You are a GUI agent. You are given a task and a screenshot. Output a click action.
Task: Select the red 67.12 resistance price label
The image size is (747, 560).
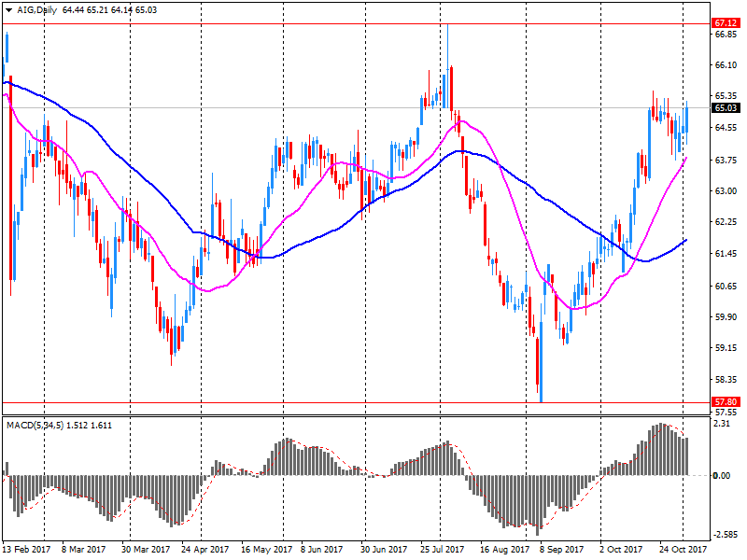pos(726,23)
